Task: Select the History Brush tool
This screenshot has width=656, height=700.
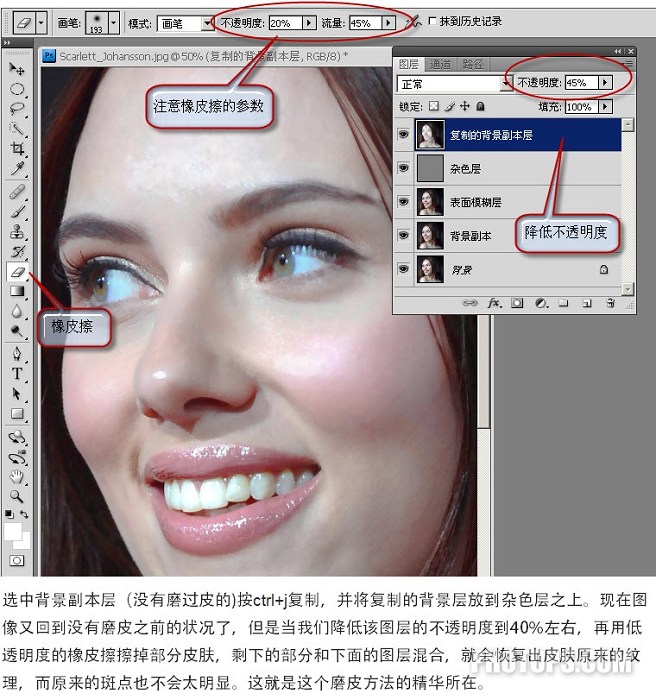Action: (x=17, y=251)
